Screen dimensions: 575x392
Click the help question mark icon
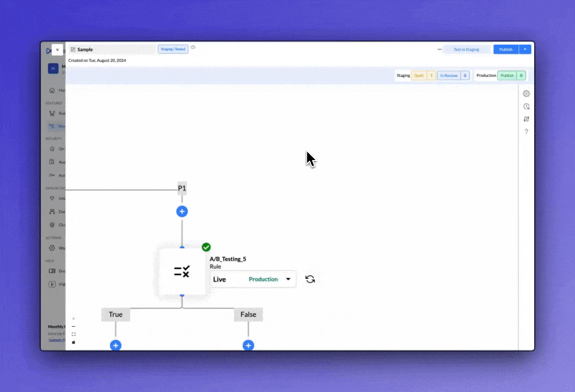click(526, 132)
